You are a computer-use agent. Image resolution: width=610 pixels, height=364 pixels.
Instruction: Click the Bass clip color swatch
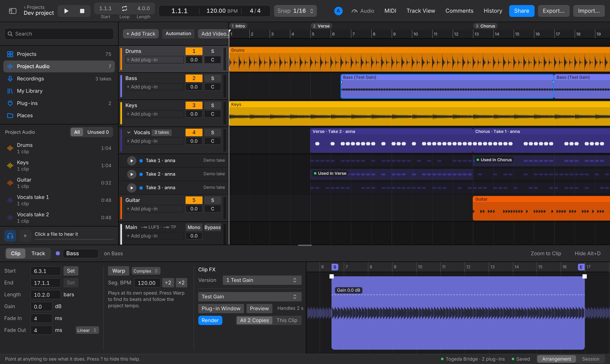58,253
